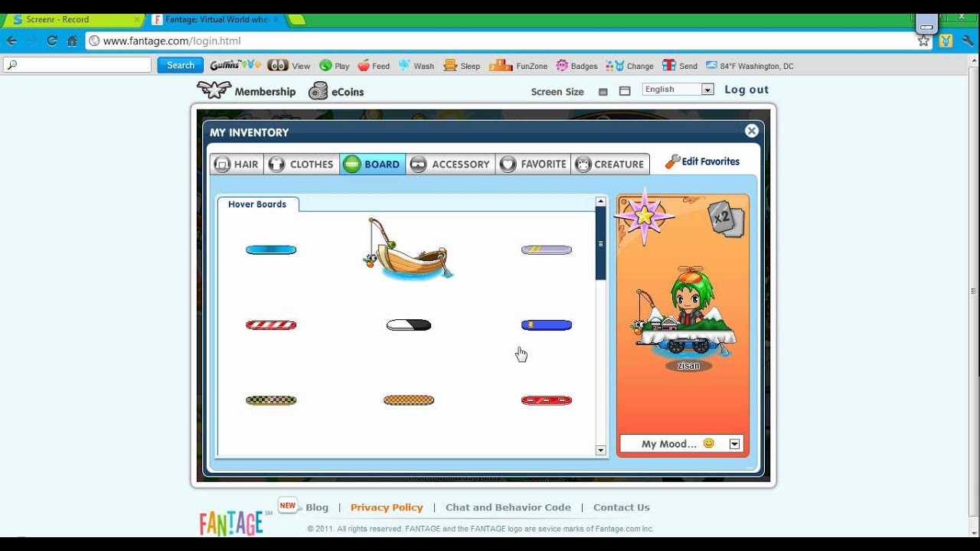This screenshot has width=980, height=551.
Task: Open Edit Favorites with the wrench
Action: [702, 161]
